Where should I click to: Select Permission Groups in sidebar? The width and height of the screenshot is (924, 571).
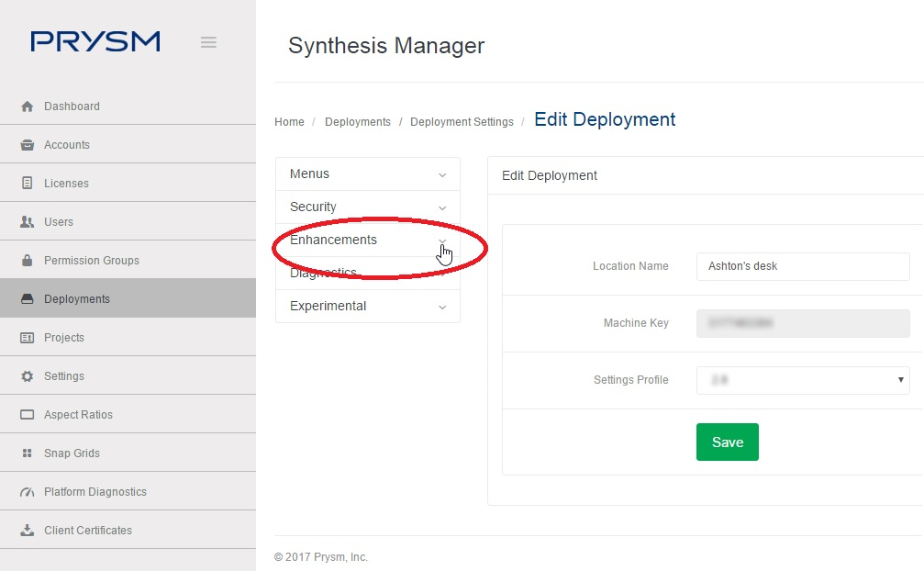pyautogui.click(x=128, y=260)
